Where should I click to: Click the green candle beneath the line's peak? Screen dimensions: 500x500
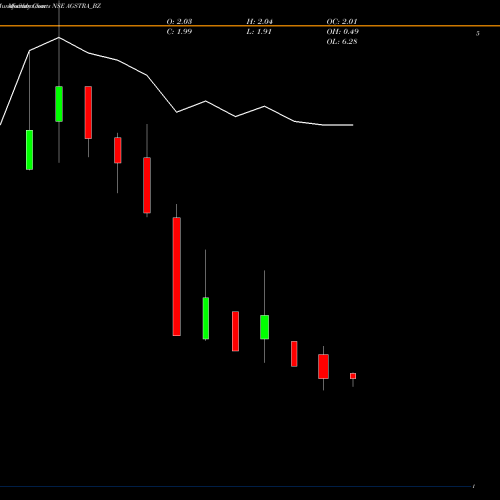(x=59, y=104)
